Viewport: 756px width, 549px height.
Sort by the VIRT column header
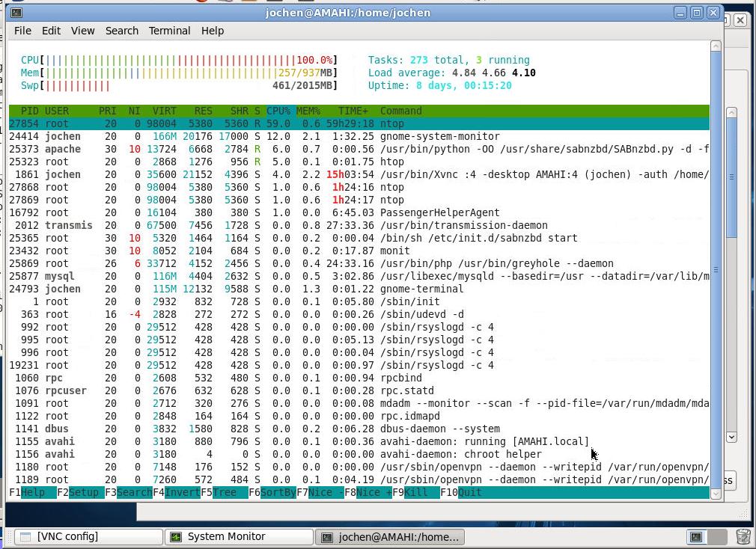[165, 111]
